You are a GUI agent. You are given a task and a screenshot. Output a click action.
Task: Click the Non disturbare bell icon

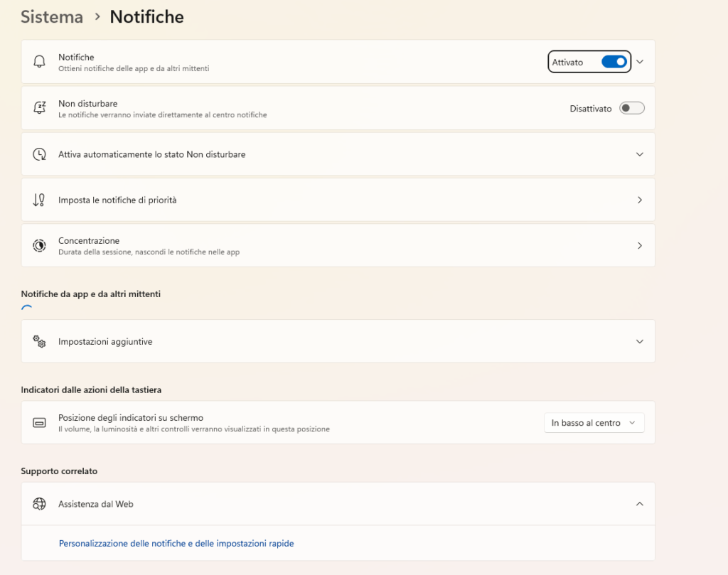(x=39, y=108)
